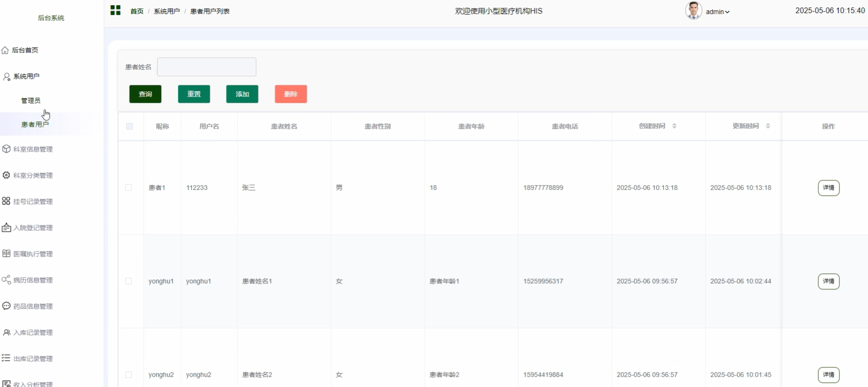Viewport: 868px width, 387px height.
Task: Go to 首页 via breadcrumb
Action: click(x=137, y=11)
